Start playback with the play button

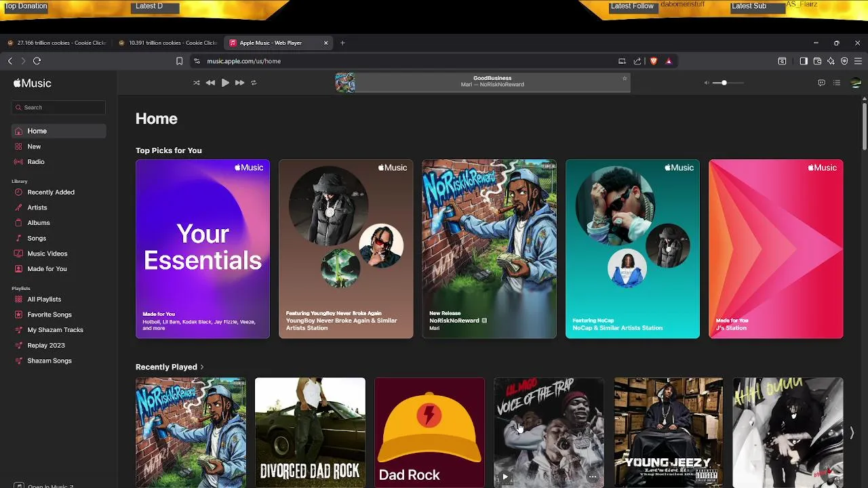225,83
